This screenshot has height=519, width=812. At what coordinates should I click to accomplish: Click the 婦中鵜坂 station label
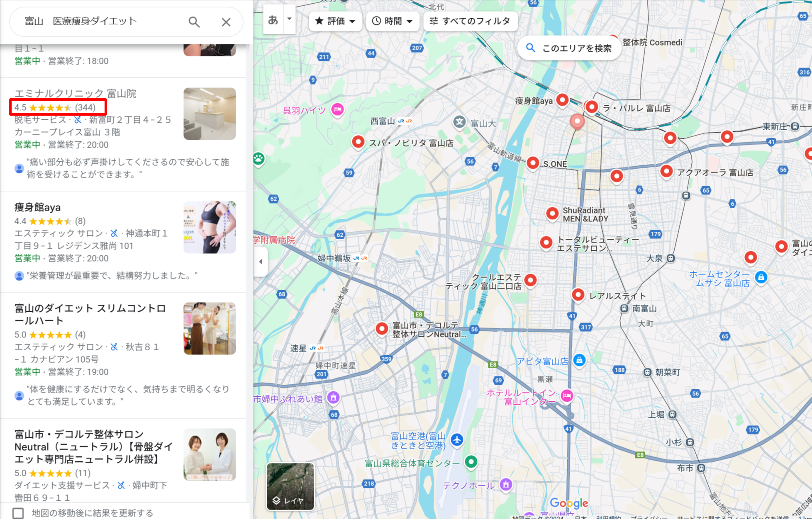pos(334,258)
